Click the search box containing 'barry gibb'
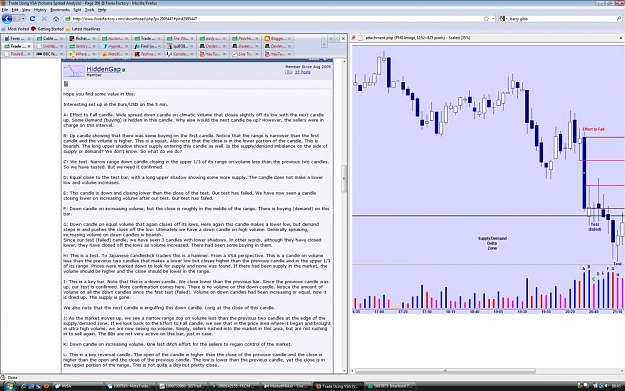This screenshot has width=625, height=391. pyautogui.click(x=560, y=19)
